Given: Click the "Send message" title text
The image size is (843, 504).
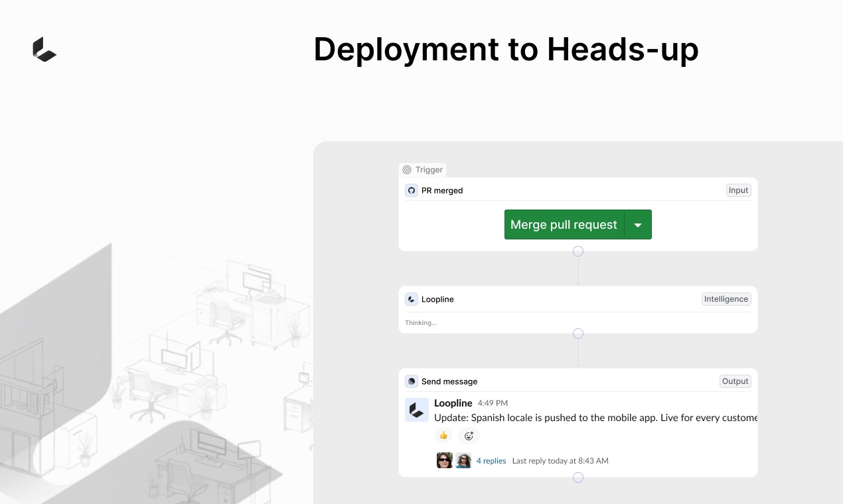Looking at the screenshot, I should tap(449, 381).
